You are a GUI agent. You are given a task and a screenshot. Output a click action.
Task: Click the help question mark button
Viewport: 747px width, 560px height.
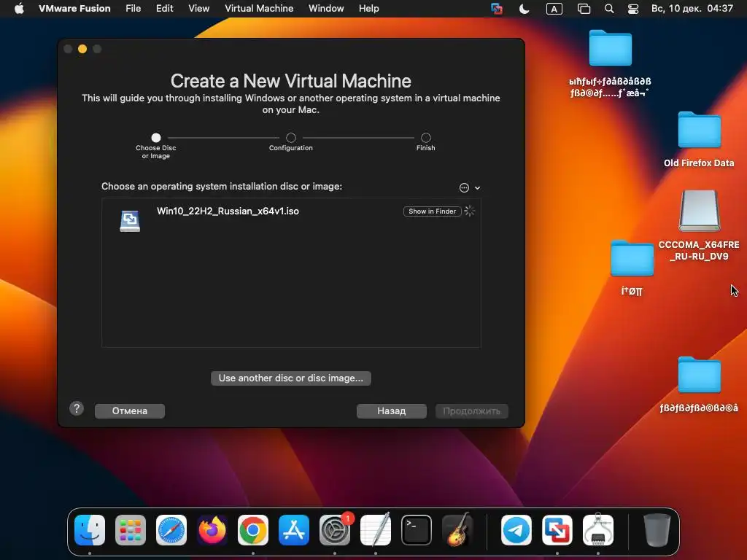tap(77, 408)
